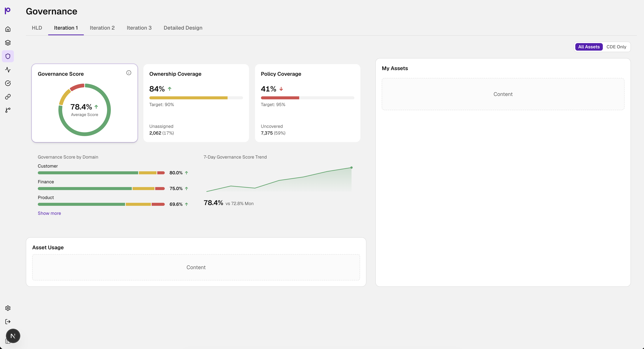This screenshot has height=349, width=644.
Task: Click the end point of the 7-Day trend line
Action: [x=352, y=168]
